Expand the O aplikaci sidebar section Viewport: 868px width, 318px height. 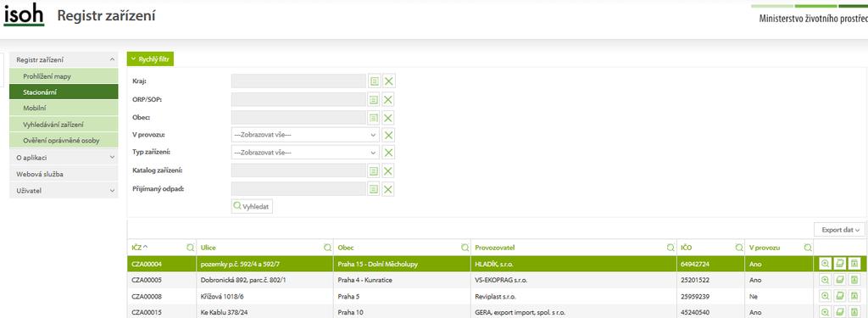[64, 158]
